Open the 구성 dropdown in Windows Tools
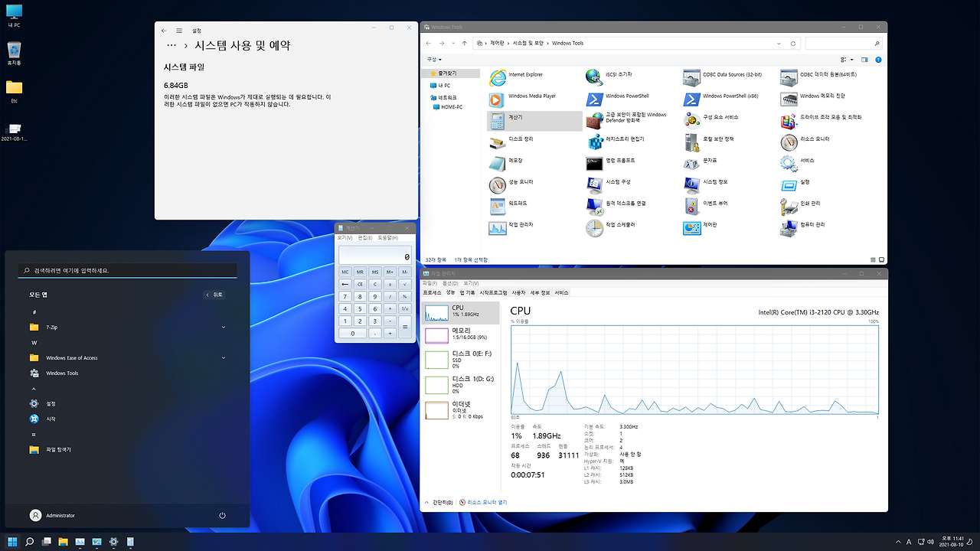 [x=434, y=59]
